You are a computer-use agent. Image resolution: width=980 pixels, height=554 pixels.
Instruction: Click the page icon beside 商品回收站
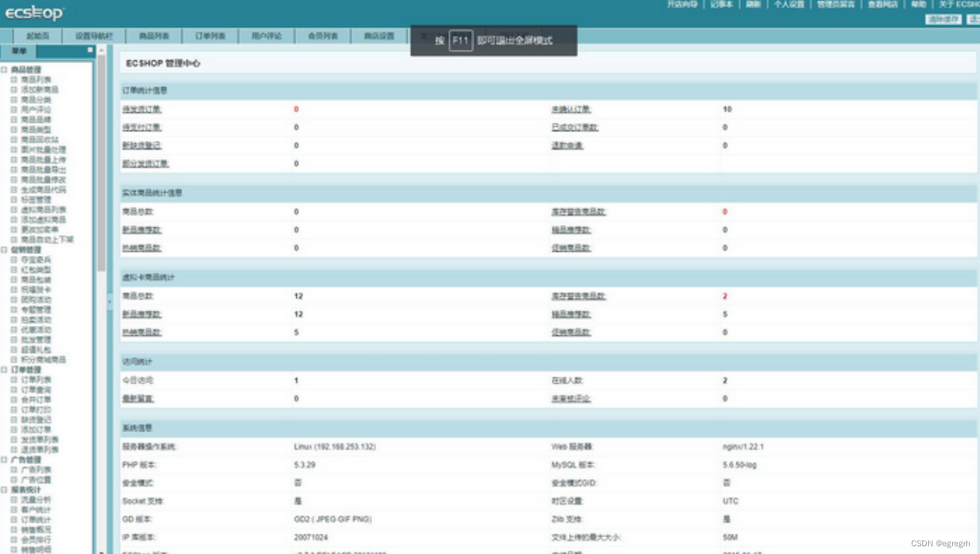(x=14, y=140)
